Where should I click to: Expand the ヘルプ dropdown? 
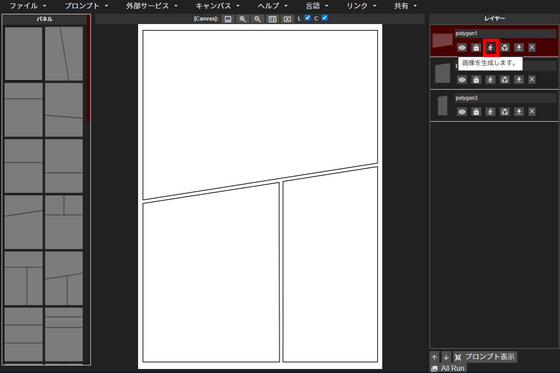272,6
